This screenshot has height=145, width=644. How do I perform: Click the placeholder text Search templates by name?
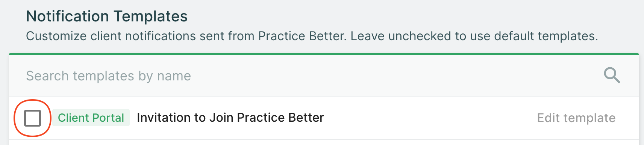(108, 76)
